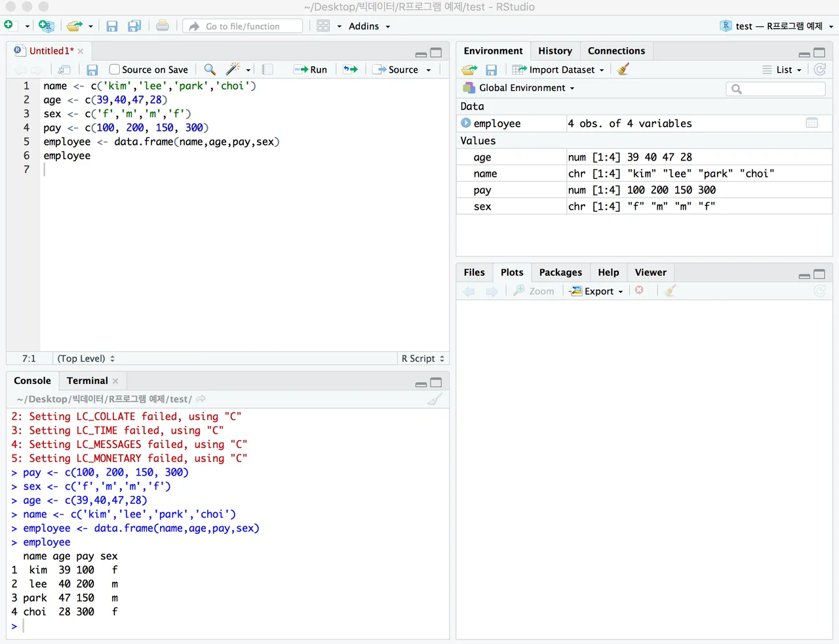
Task: Select the pay variable row
Action: point(644,190)
